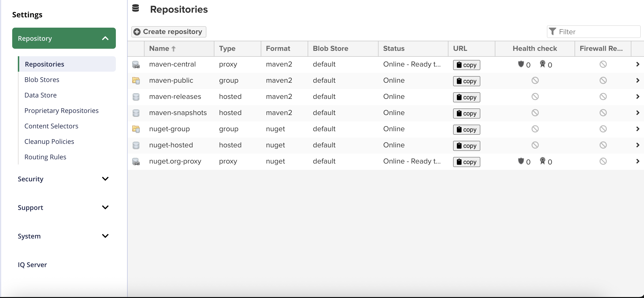Image resolution: width=644 pixels, height=298 pixels.
Task: Click the filter funnel icon
Action: click(552, 32)
